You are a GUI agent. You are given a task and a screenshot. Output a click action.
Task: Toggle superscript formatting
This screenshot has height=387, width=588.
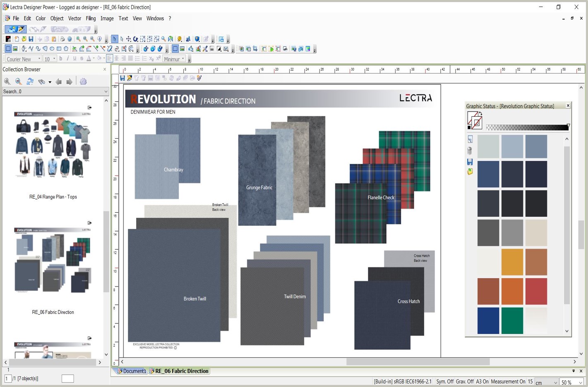(x=158, y=59)
